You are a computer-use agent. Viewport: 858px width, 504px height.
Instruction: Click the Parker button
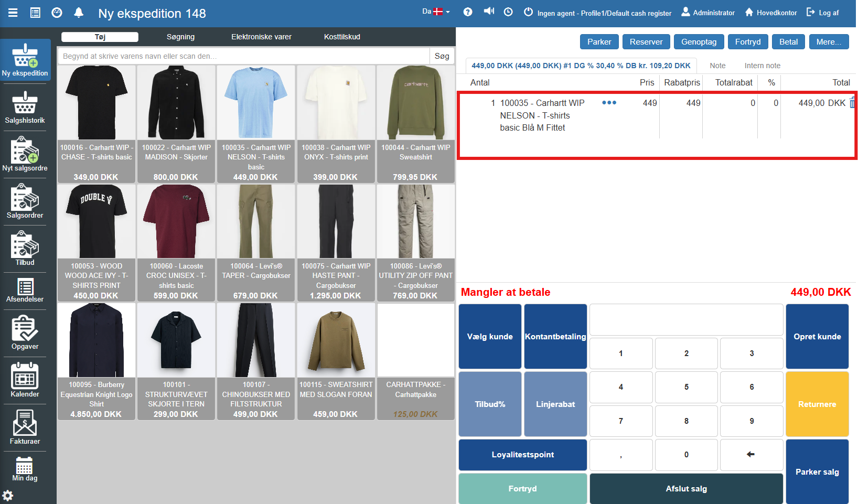tap(599, 42)
